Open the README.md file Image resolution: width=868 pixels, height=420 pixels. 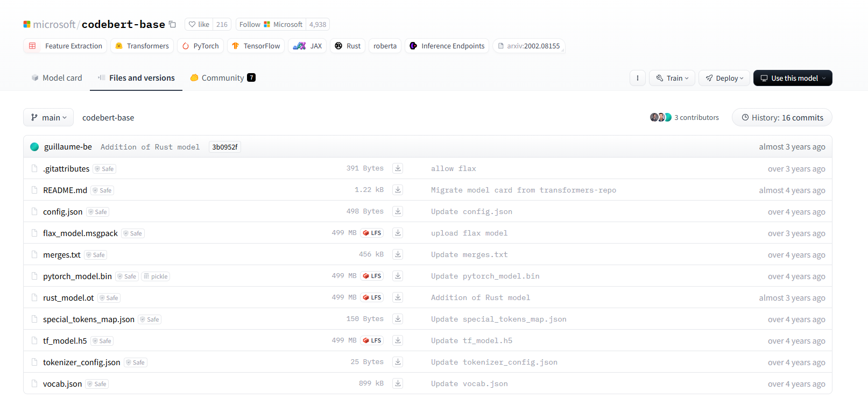pyautogui.click(x=65, y=190)
